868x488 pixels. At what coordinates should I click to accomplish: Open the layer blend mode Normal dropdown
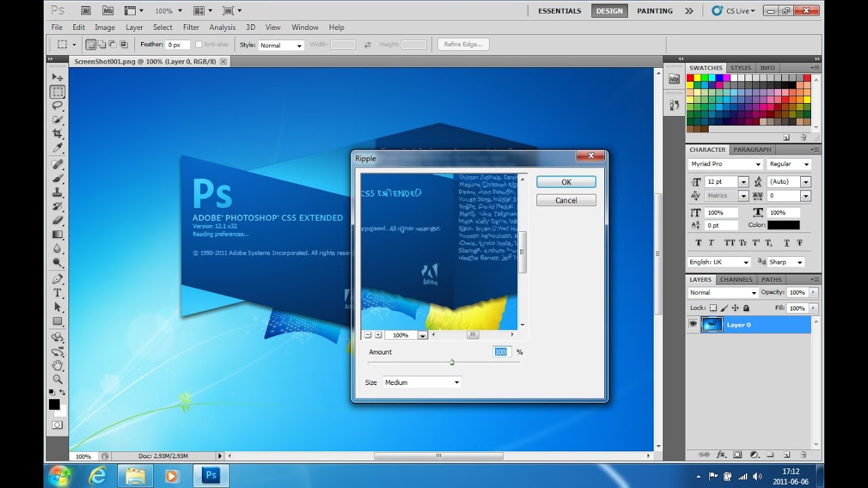723,292
